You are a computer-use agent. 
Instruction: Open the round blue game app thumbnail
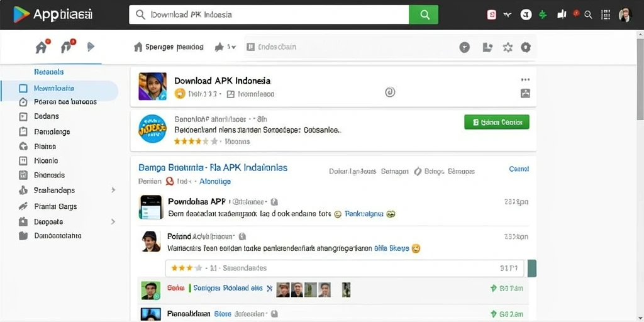(x=152, y=128)
